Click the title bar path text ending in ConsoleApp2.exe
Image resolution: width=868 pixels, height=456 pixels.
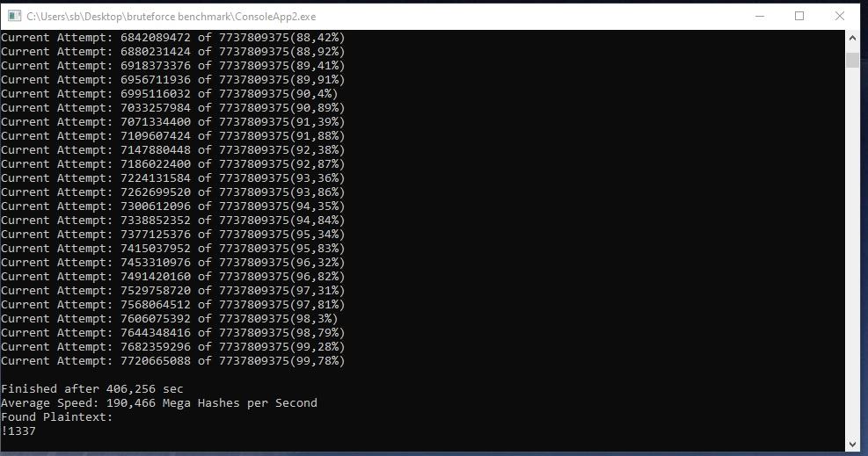point(171,17)
